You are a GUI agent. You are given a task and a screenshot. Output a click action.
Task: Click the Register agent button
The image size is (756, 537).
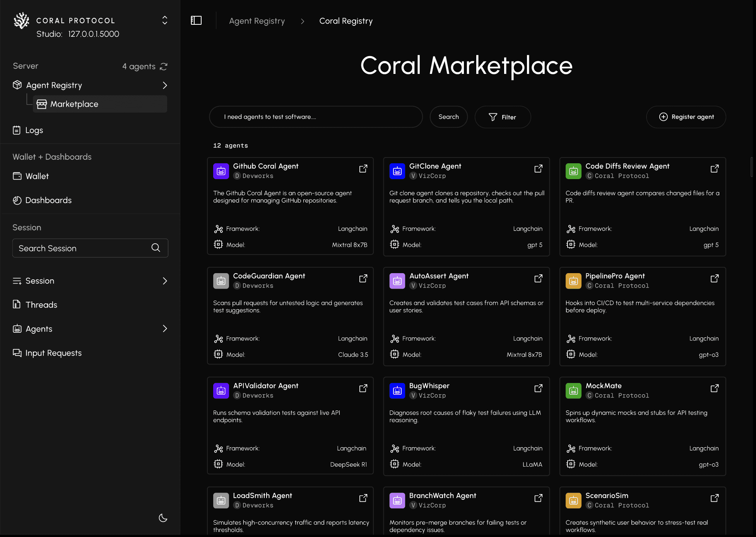[x=686, y=117]
